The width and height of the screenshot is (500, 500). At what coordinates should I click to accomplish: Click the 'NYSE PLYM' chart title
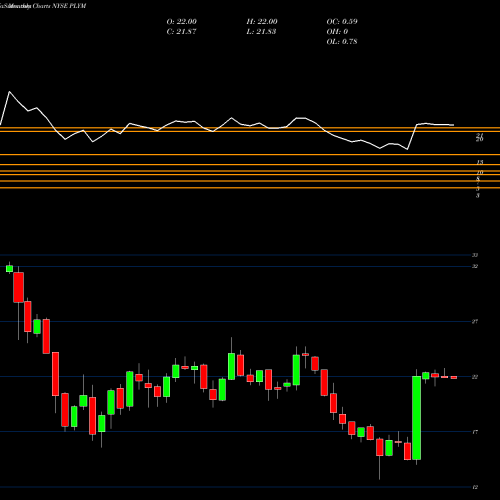coord(68,6)
